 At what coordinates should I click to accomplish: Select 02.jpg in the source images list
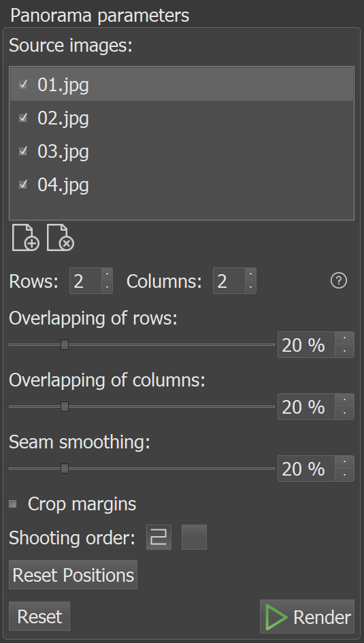point(182,118)
